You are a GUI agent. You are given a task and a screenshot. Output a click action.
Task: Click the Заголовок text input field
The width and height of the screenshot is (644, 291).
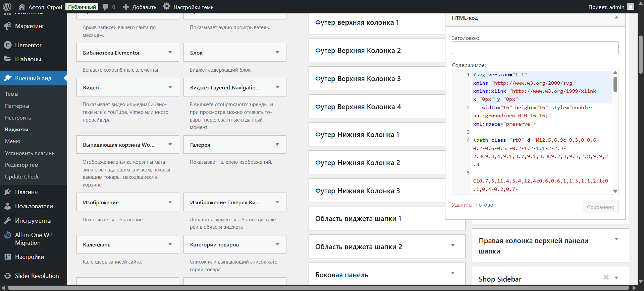(x=535, y=48)
